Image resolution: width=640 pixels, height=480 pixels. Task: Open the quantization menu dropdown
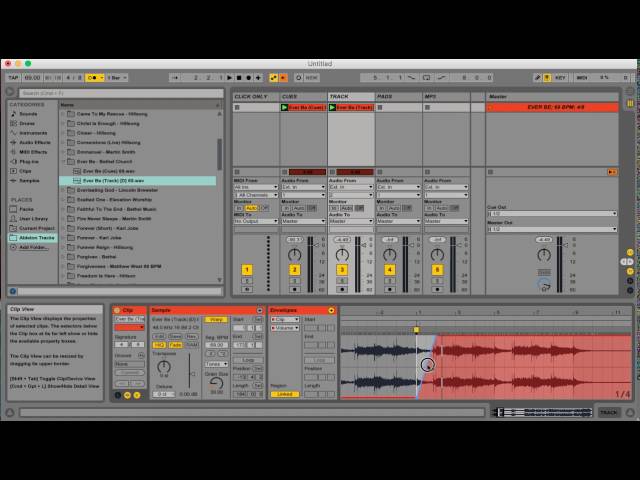click(x=118, y=78)
